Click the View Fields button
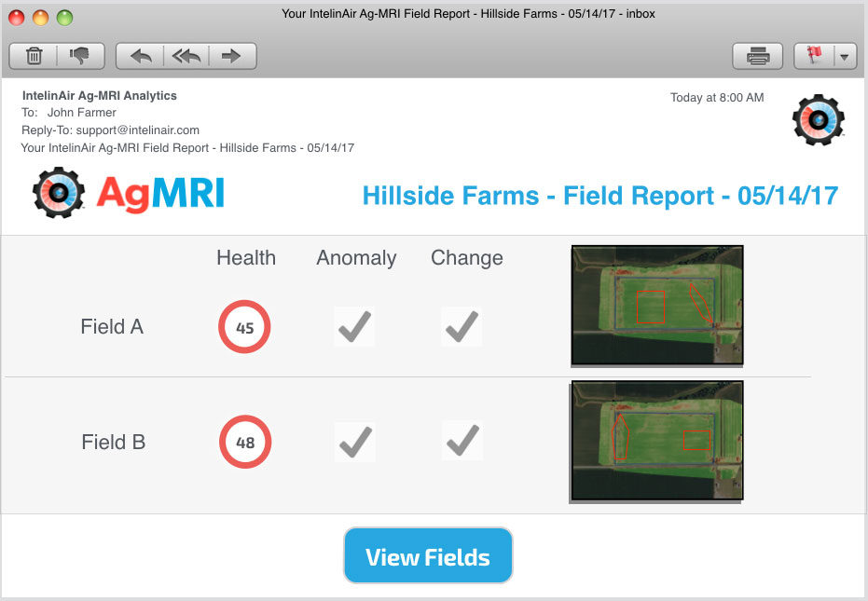868x601 pixels. [x=428, y=555]
